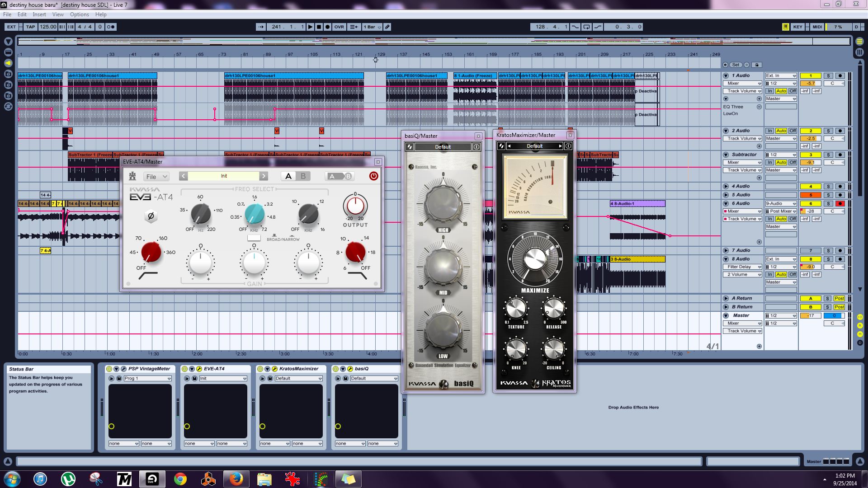Click the Kratos info icon
The image size is (868, 488).
pyautogui.click(x=568, y=146)
